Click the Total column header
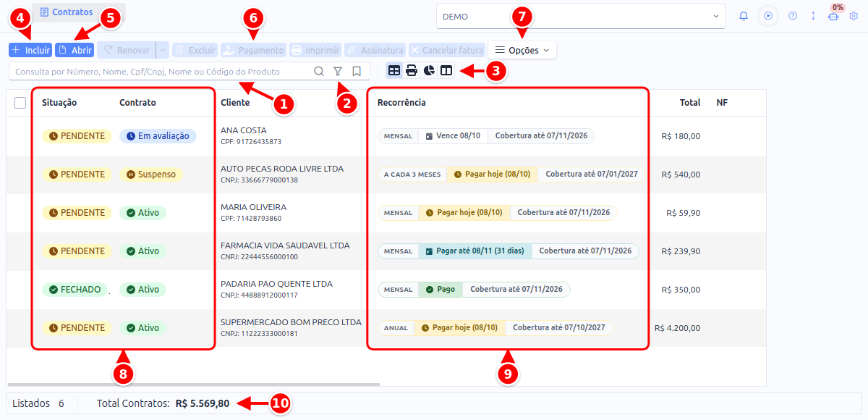 tap(690, 103)
